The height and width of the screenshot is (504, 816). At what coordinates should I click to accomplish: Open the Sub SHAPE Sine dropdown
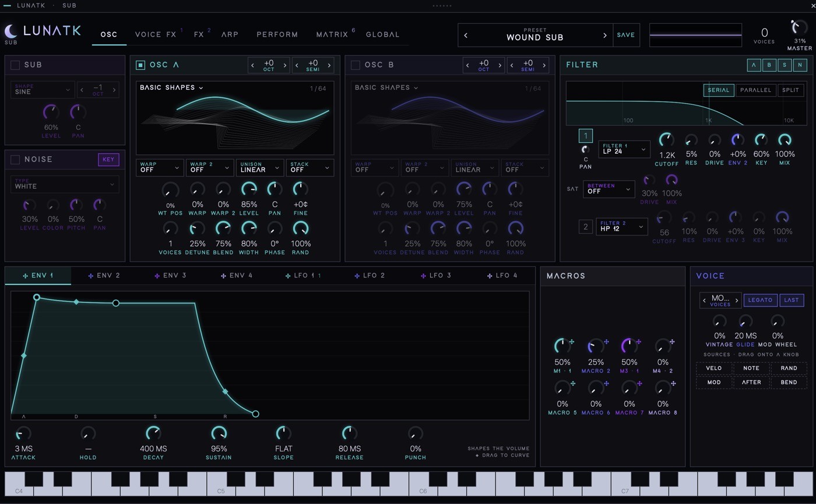[x=43, y=90]
